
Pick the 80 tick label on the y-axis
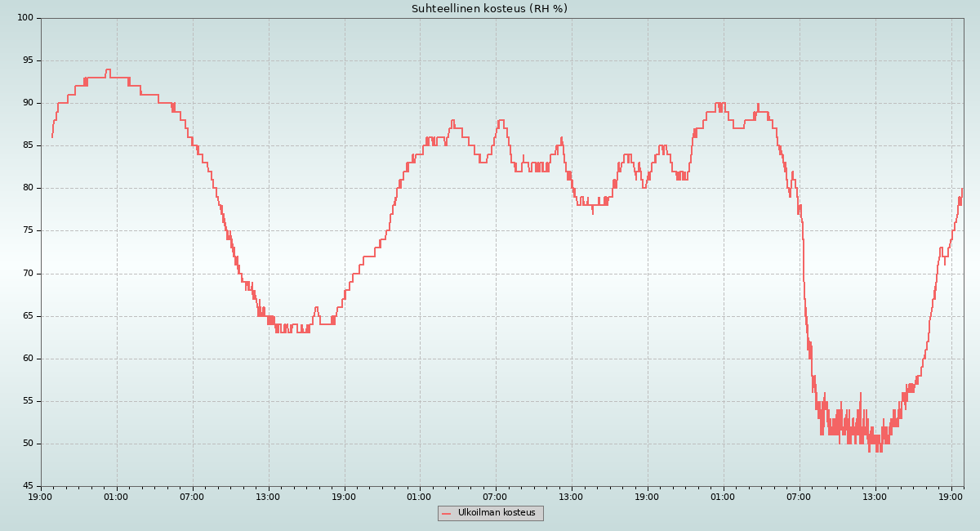28,188
